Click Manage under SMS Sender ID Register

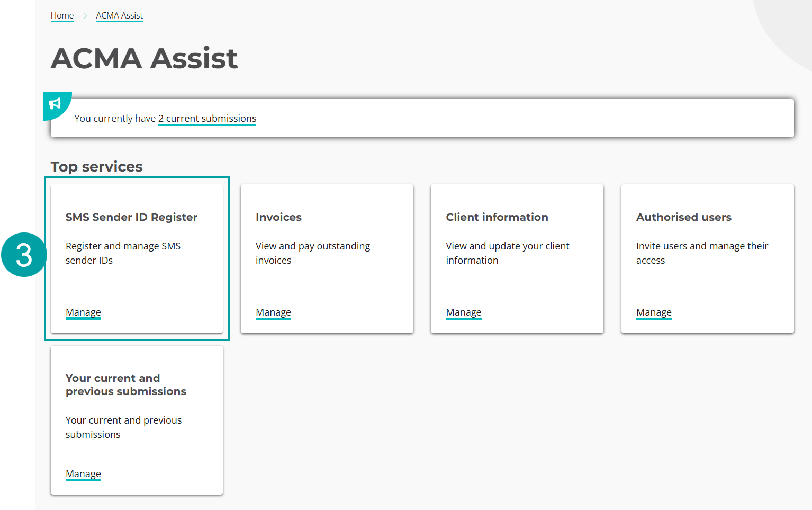(x=83, y=312)
